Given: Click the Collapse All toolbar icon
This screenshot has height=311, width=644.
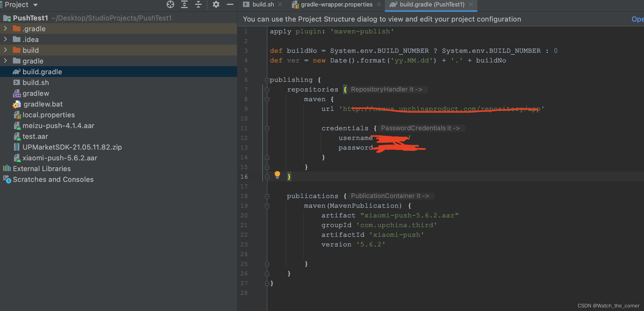Looking at the screenshot, I should (x=198, y=5).
